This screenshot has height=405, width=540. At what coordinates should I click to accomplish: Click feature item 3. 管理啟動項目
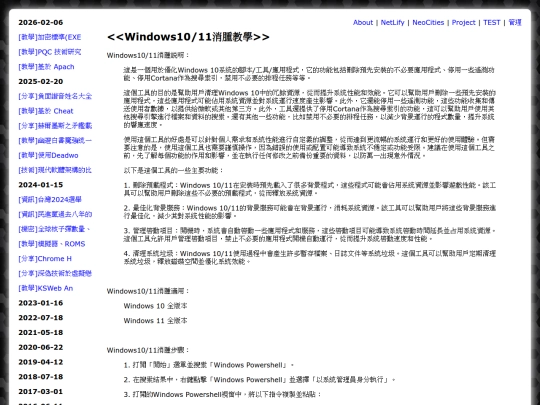point(310,235)
